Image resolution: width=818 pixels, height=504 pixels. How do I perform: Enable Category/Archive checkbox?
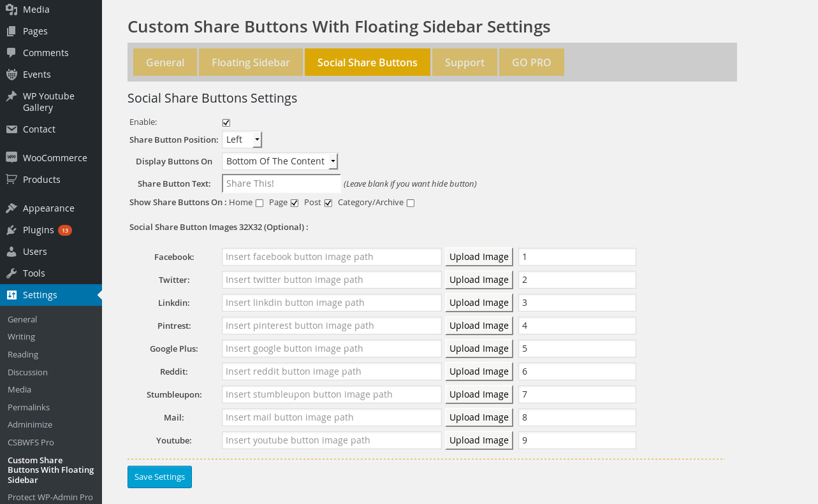(411, 203)
